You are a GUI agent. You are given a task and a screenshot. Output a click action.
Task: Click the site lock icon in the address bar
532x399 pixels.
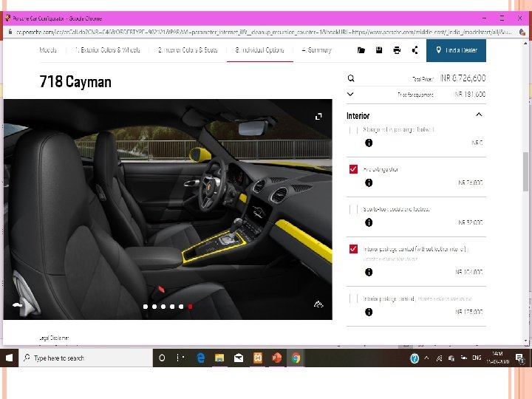click(10, 32)
